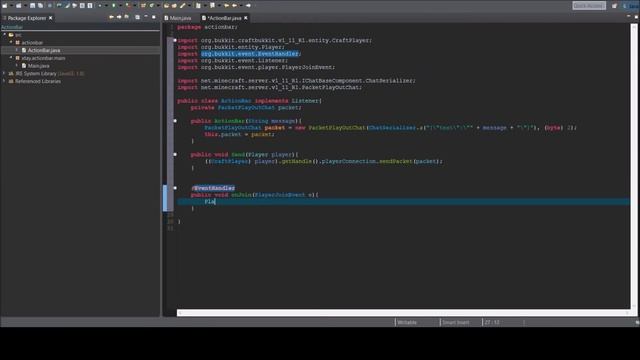Open dropdown arrow beside Search icon
The height and width of the screenshot is (360, 640).
point(189,6)
